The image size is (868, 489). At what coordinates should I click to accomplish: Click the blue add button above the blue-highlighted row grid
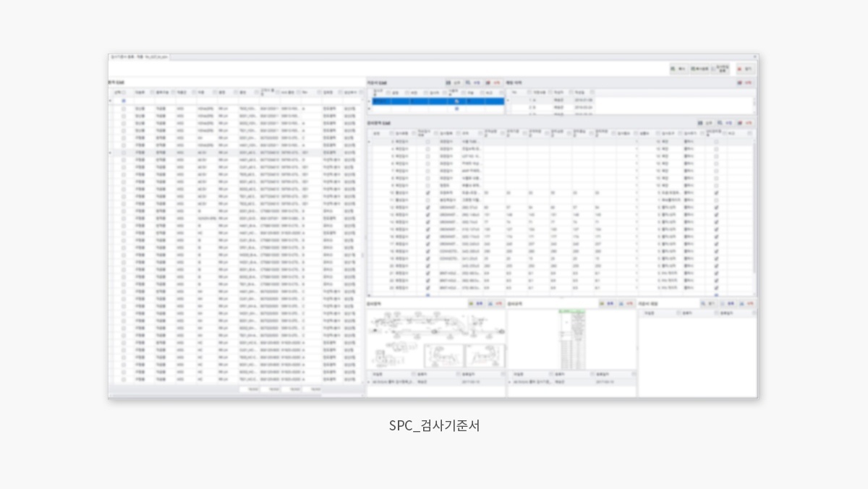pos(453,83)
